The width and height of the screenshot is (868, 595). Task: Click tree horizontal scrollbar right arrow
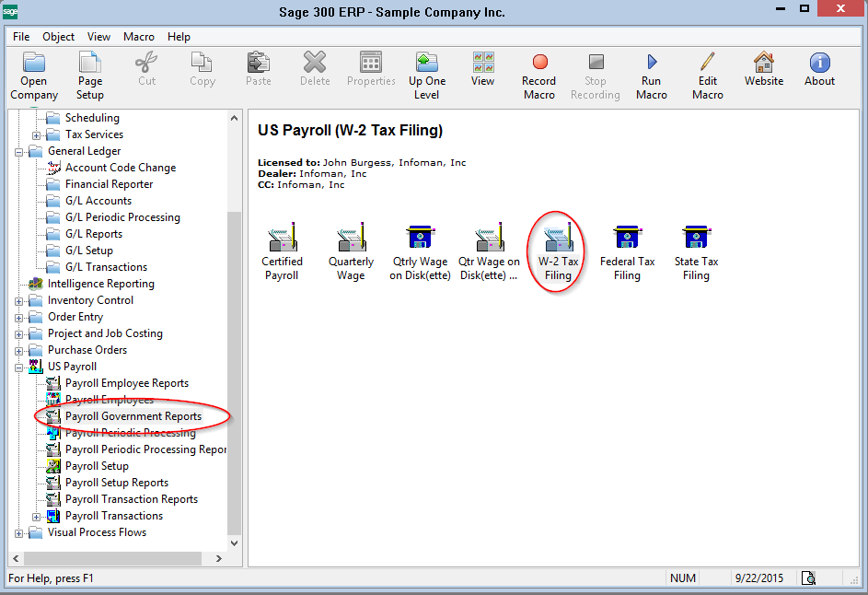219,558
